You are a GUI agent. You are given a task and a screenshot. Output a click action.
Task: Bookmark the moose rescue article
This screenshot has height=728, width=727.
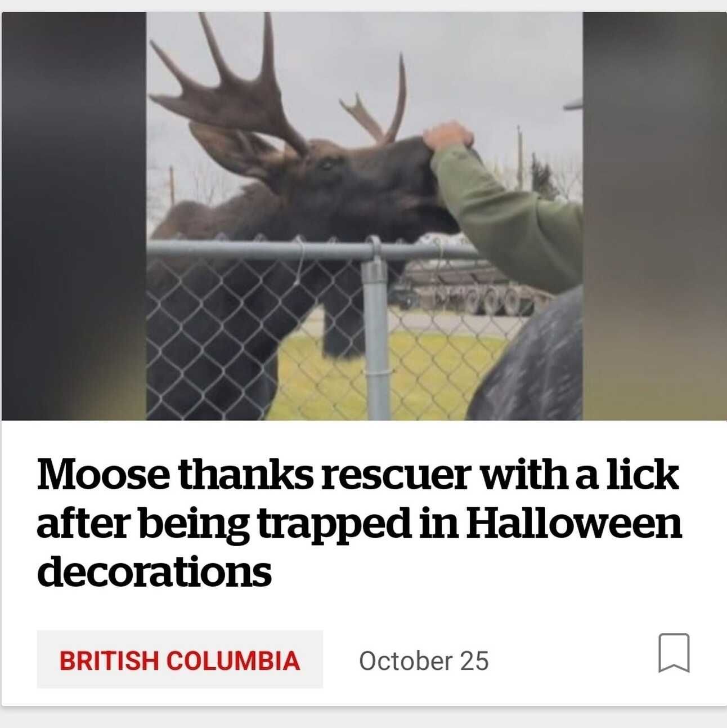coord(674,653)
